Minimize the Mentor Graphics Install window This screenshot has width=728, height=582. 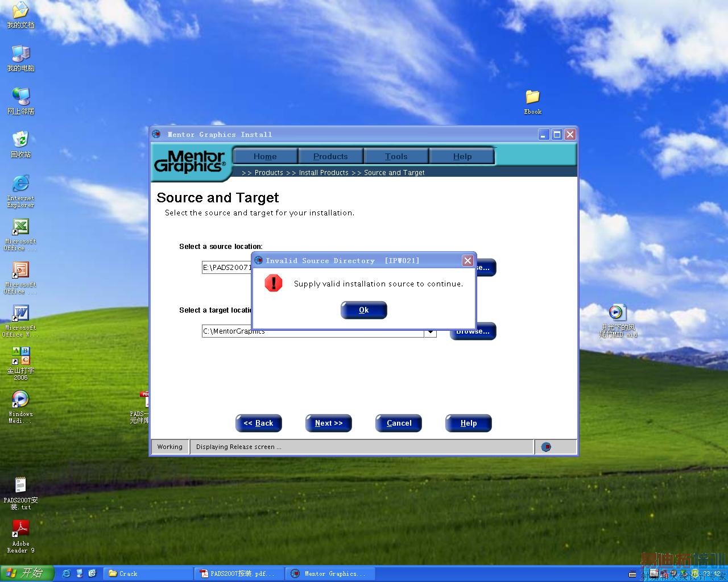(x=544, y=135)
